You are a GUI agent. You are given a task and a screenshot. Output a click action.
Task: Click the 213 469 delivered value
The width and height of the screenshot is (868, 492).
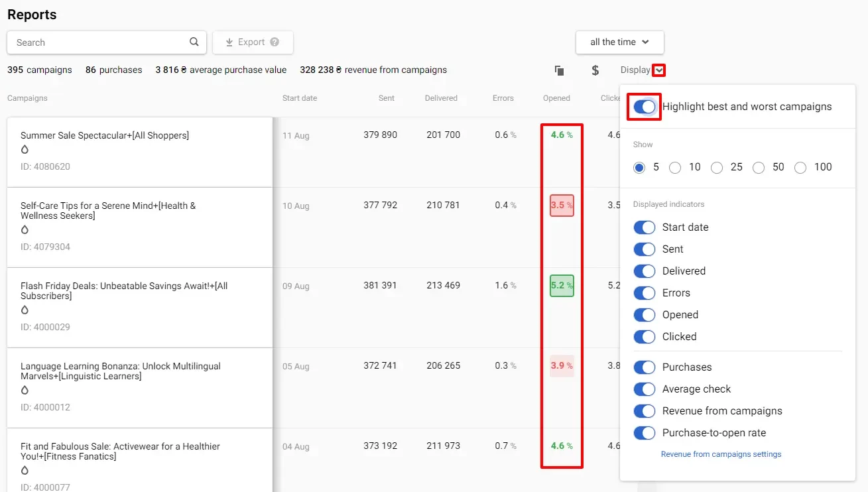click(x=443, y=285)
